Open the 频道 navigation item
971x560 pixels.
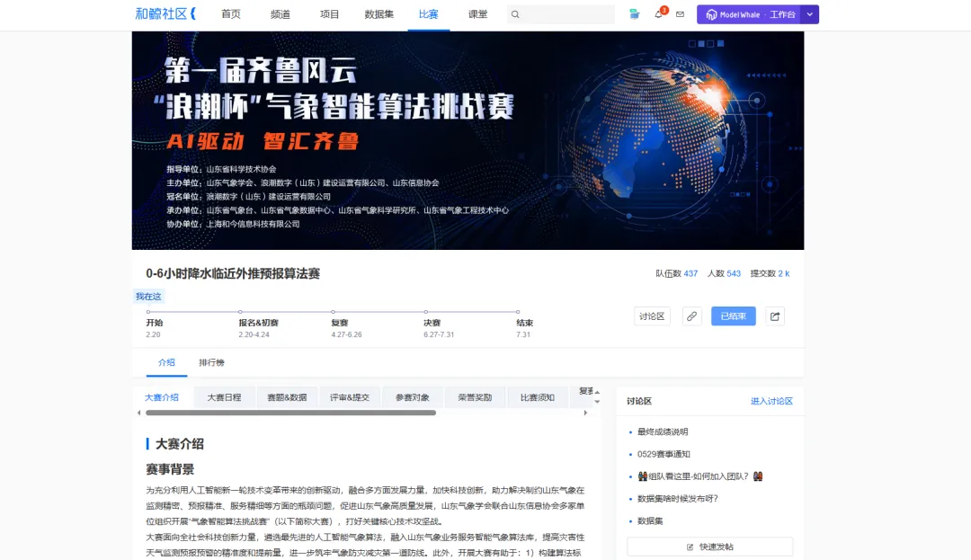pyautogui.click(x=280, y=14)
